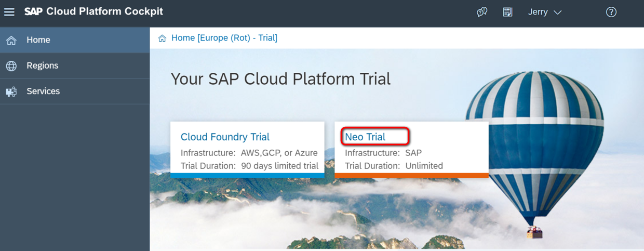Image resolution: width=644 pixels, height=251 pixels.
Task: Click the Home [Europe (Rot) - Trial] breadcrumb
Action: [224, 38]
